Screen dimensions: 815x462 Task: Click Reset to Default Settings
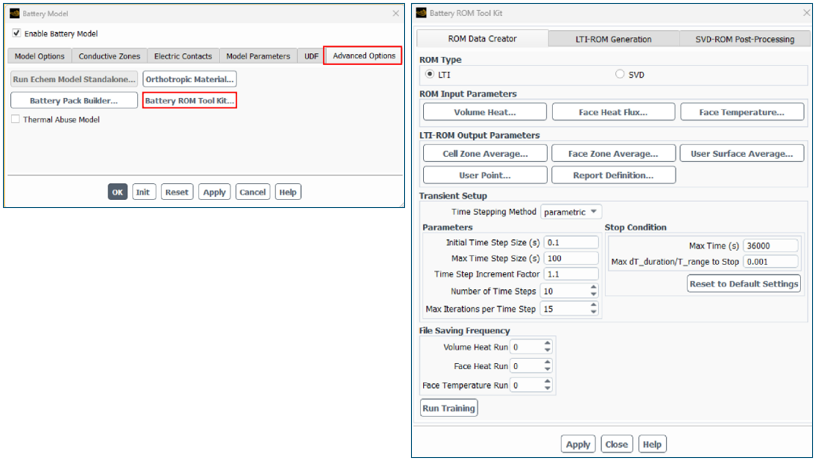pyautogui.click(x=745, y=284)
